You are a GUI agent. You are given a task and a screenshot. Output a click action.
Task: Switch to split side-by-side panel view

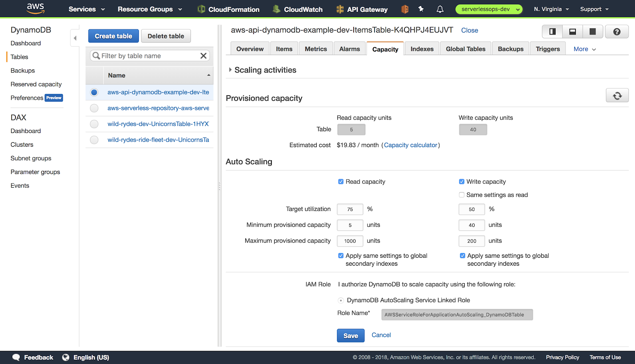552,31
